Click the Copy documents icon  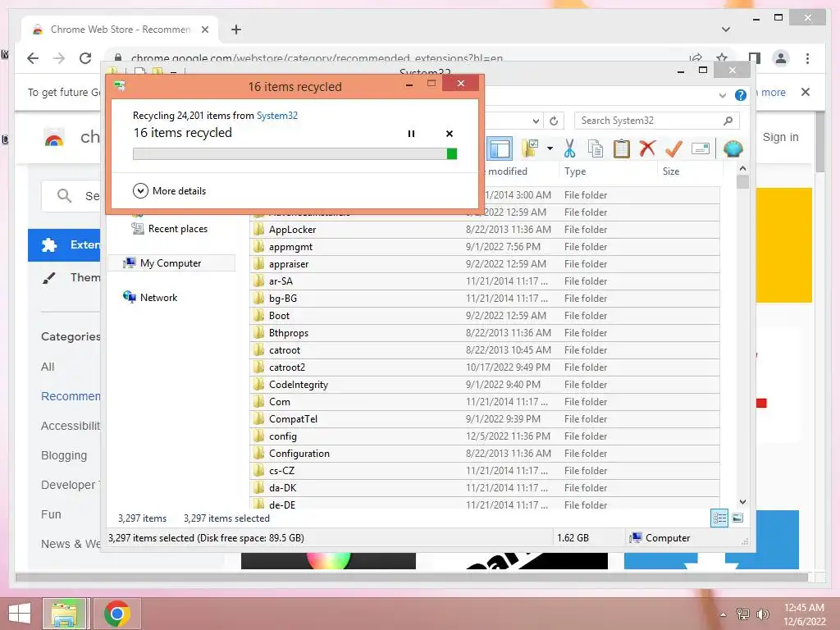click(x=596, y=148)
